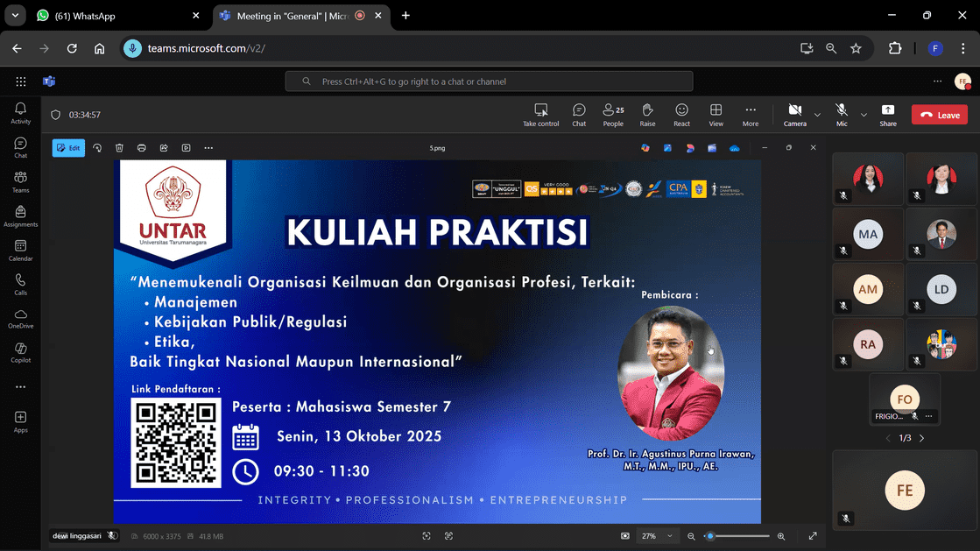Open Copilot from the left sidebar

(x=20, y=353)
